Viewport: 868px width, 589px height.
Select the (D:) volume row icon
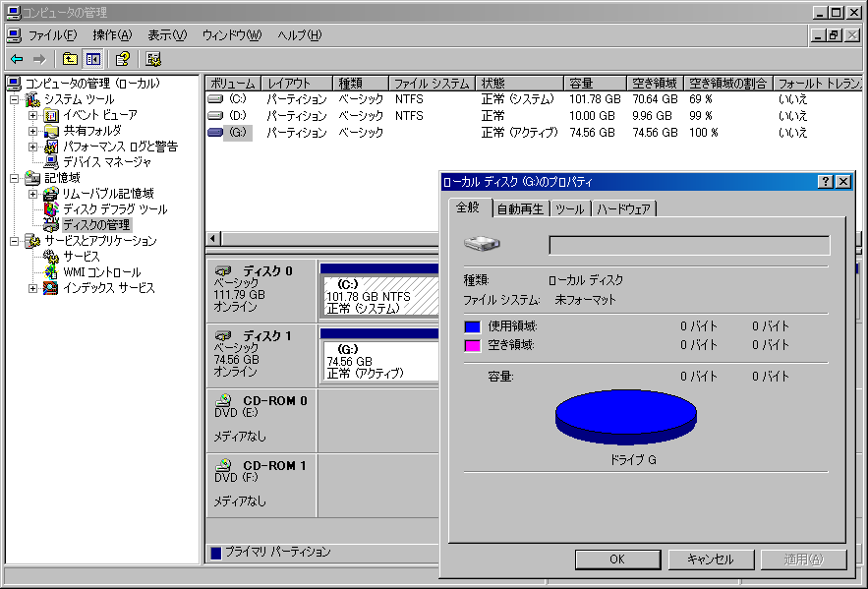(x=215, y=116)
